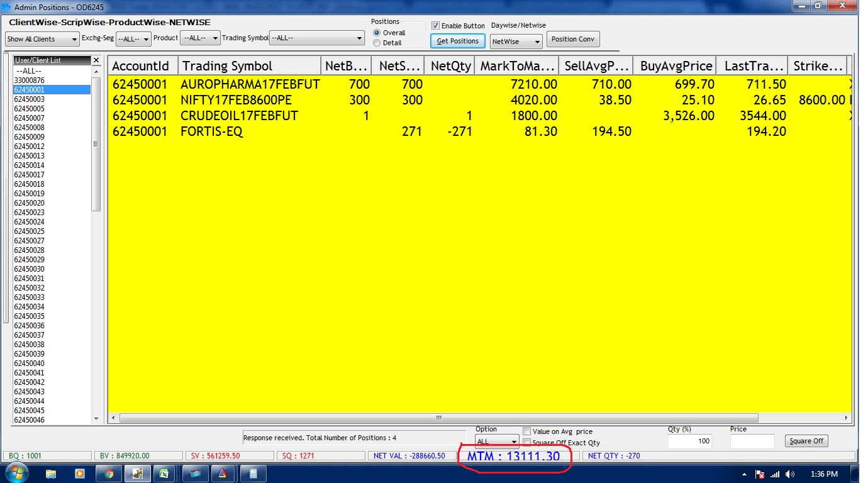Open Windows Media Player from taskbar
This screenshot has width=868, height=483.
coord(79,474)
